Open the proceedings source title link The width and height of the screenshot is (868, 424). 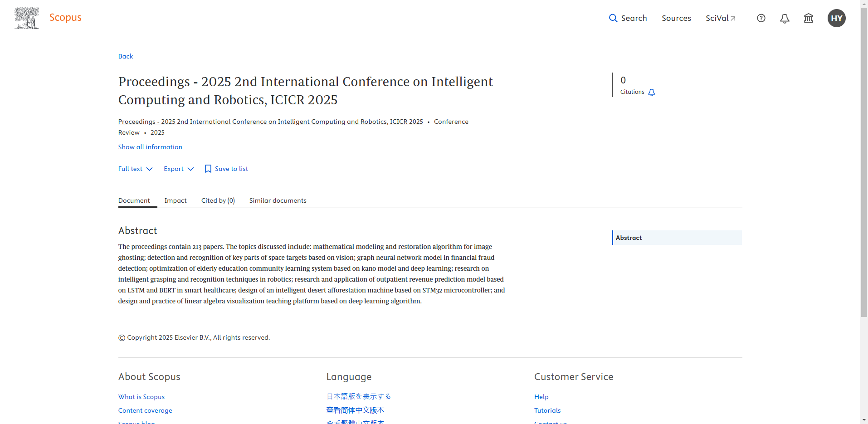click(x=270, y=122)
